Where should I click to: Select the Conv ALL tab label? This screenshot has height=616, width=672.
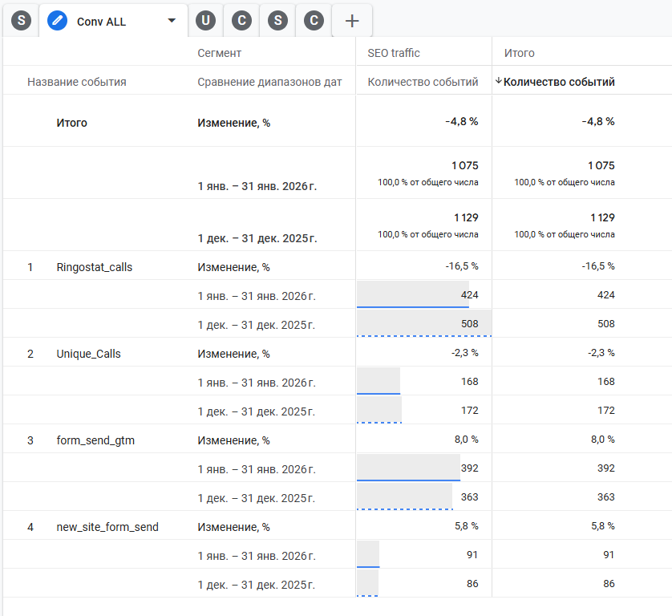pos(101,22)
